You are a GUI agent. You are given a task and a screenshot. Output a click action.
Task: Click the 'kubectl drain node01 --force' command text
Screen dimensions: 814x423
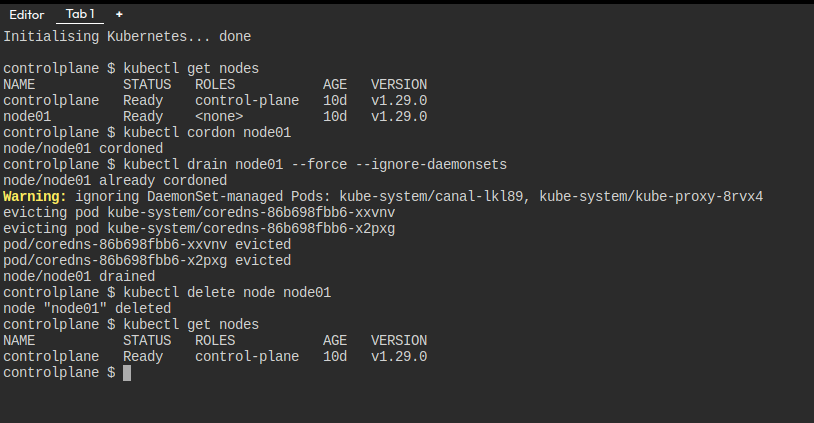tap(235, 165)
